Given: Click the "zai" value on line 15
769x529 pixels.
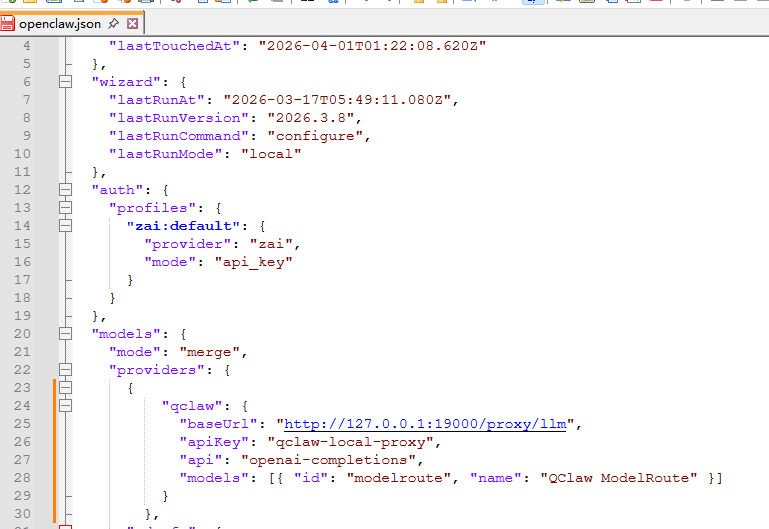Looking at the screenshot, I should pos(271,244).
